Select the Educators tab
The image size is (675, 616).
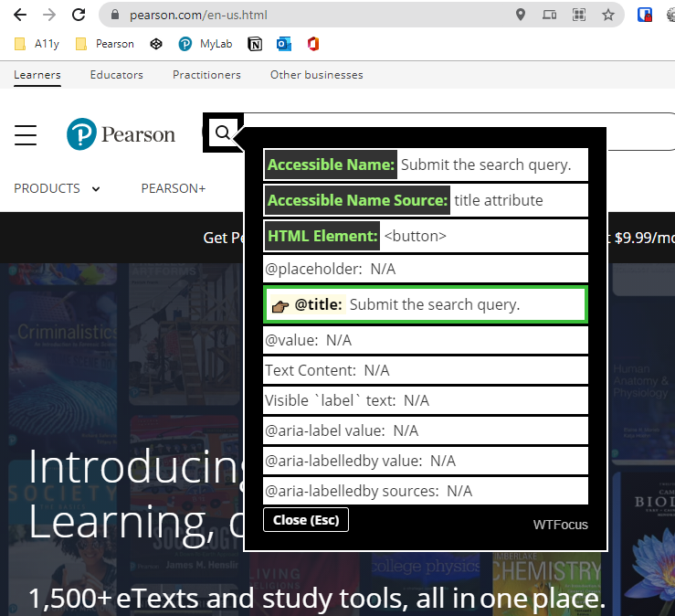117,75
